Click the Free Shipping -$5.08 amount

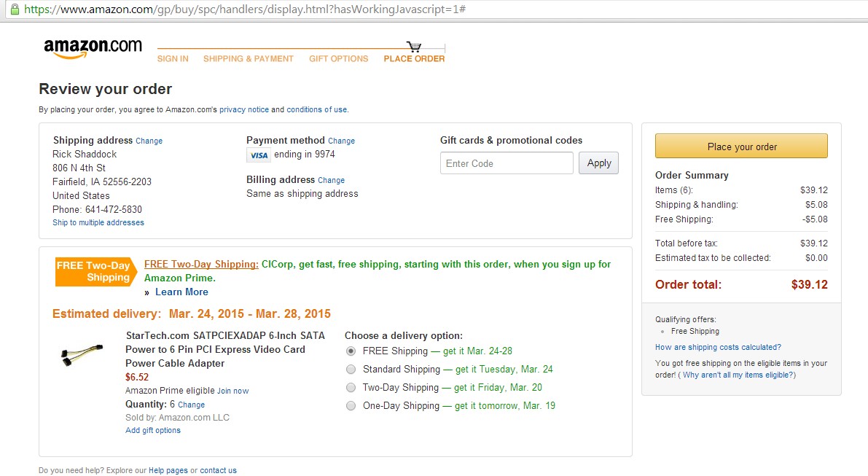815,219
